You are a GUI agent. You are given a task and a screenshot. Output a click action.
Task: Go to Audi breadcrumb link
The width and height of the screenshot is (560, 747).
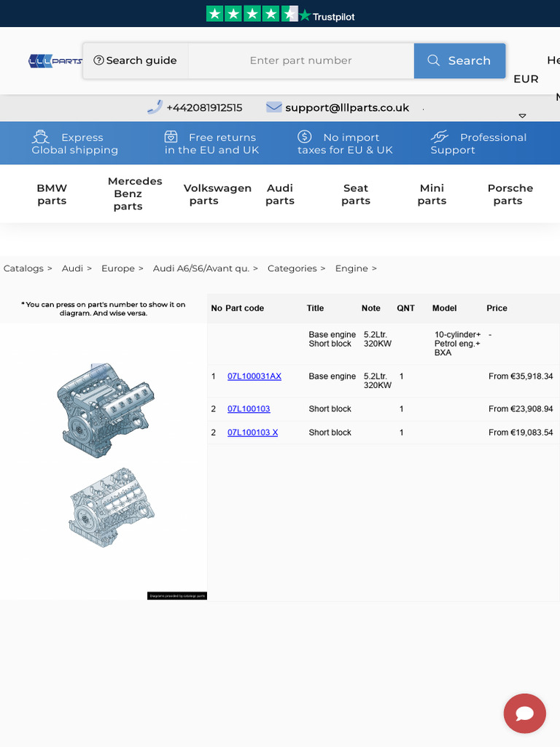click(x=72, y=268)
